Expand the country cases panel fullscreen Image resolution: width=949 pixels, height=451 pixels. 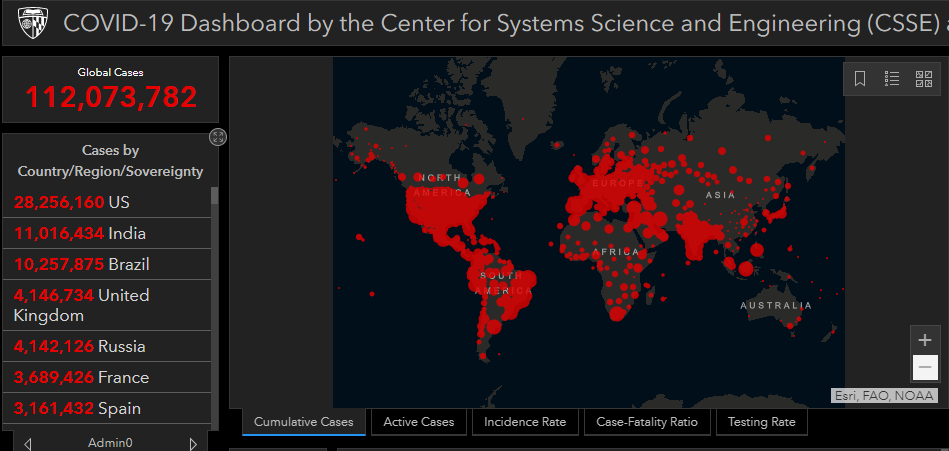click(218, 137)
